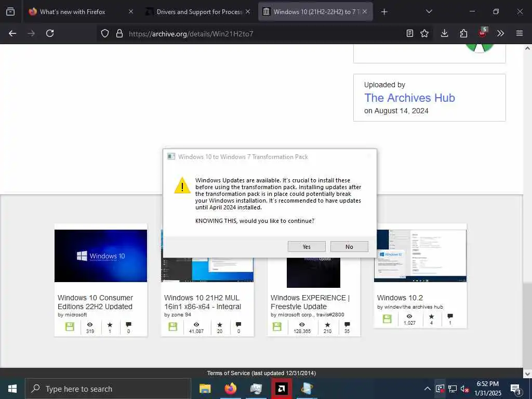
Task: Open a new tab with the plus button
Action: 384,12
